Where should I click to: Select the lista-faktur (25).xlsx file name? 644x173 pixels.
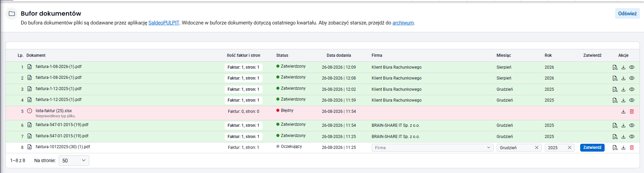[54, 111]
